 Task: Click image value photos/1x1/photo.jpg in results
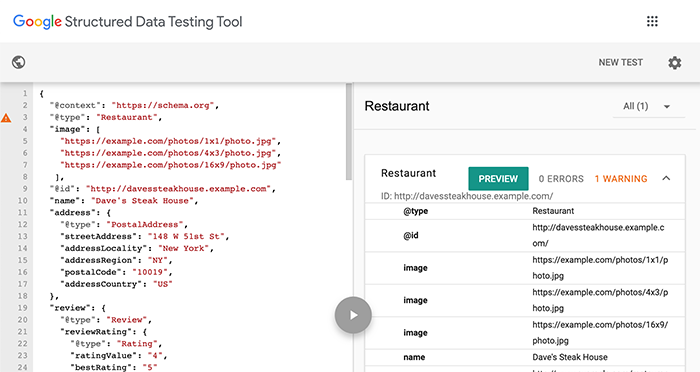[x=600, y=268]
